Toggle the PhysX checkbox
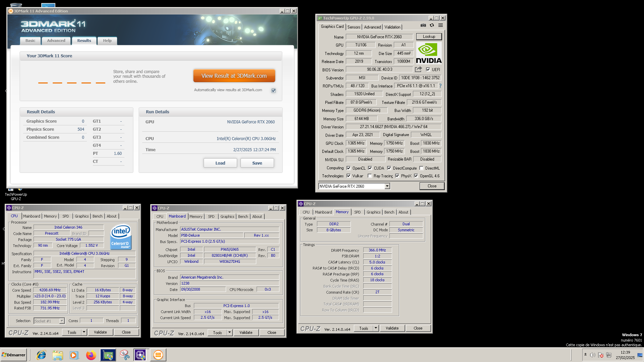The image size is (644, 362). click(x=397, y=176)
